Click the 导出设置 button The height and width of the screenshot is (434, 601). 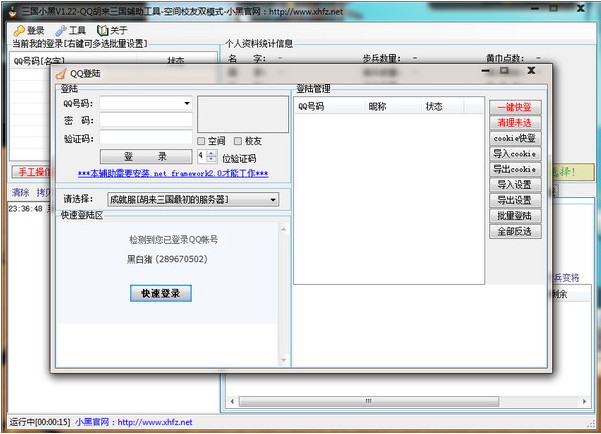515,200
